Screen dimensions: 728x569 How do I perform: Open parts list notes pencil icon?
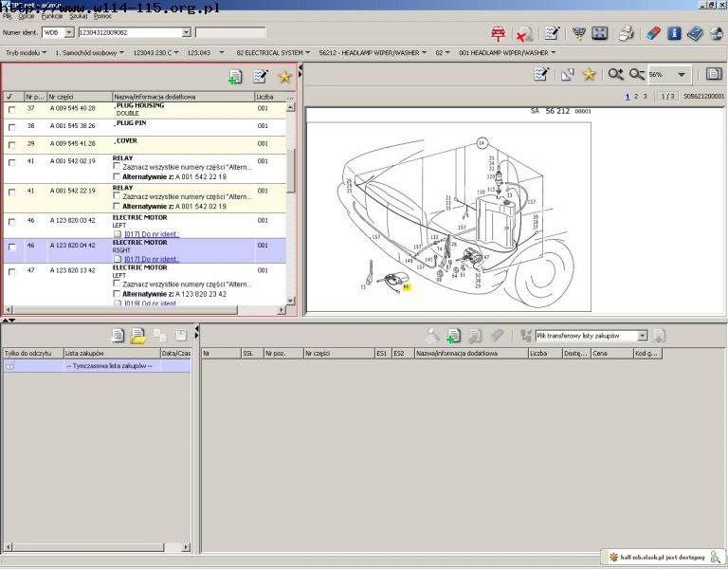(261, 76)
